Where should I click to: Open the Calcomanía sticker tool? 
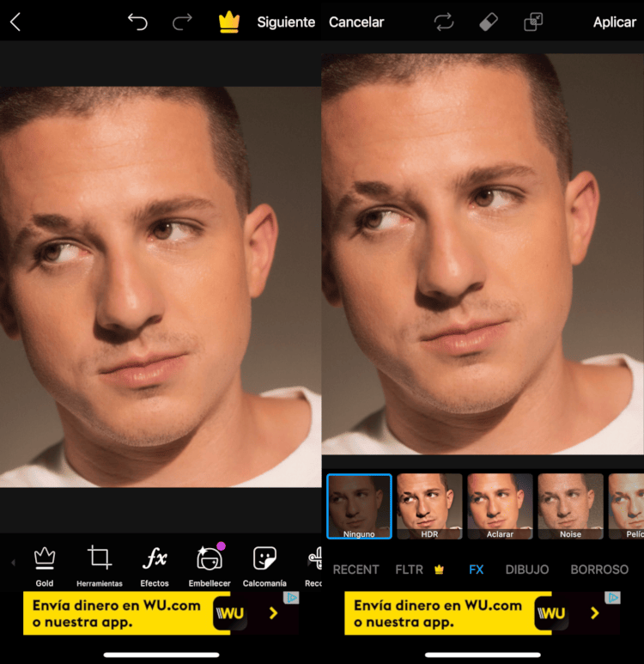point(264,565)
